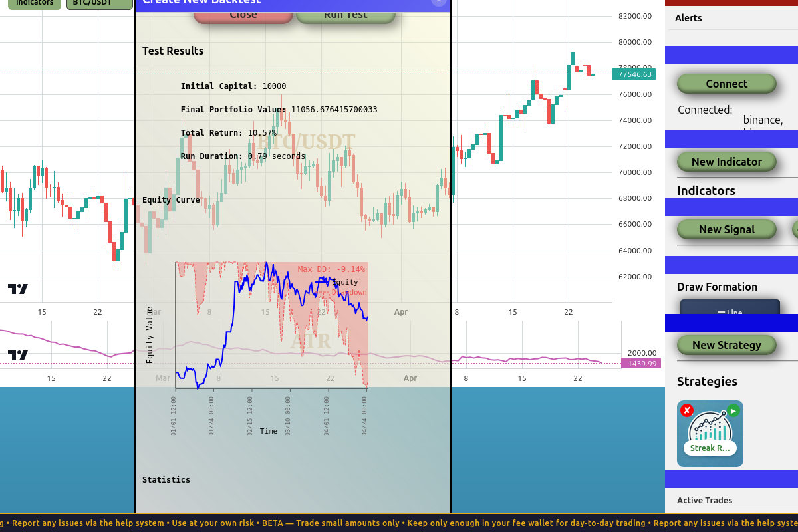
Task: Click the ATR value label 1439.99
Action: [642, 364]
